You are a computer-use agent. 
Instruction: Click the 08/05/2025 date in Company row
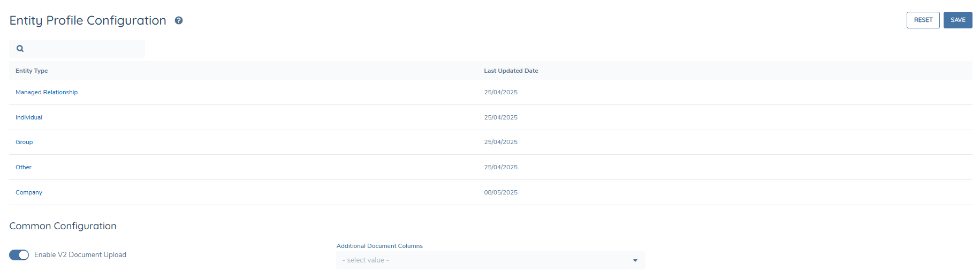click(x=500, y=192)
